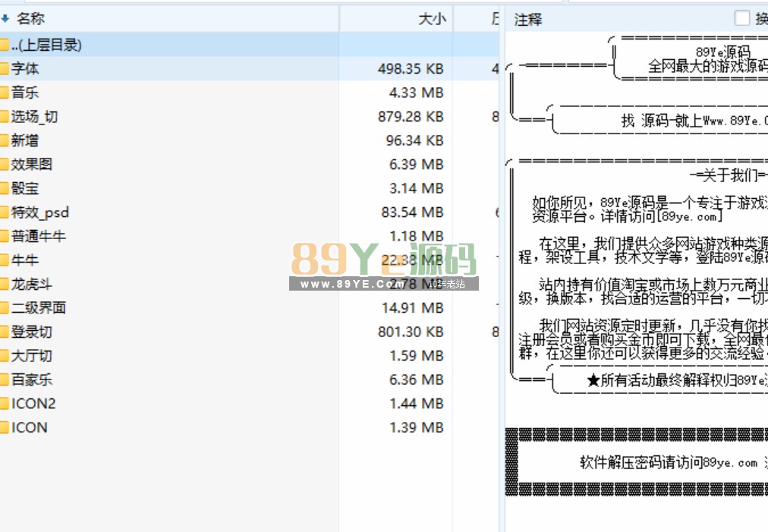Select the 百家乐 folder name
The image size is (768, 532).
32,380
